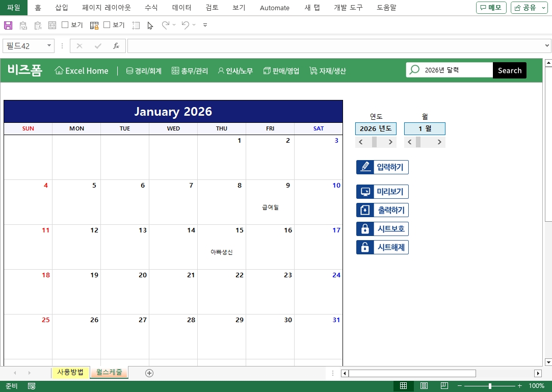Switch to the 사용방법 sheet tab
Screen dimensions: 552x392
(70, 372)
